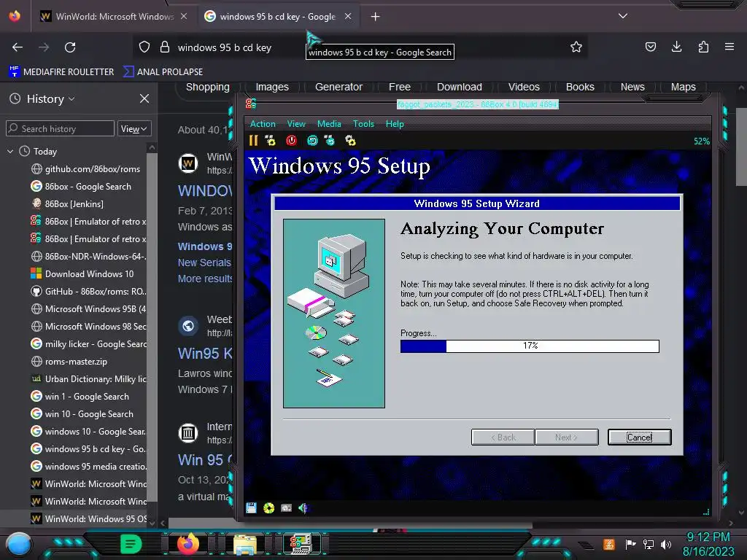Image resolution: width=747 pixels, height=560 pixels.
Task: Pause the 86Box emulation with the pause icon
Action: (253, 141)
